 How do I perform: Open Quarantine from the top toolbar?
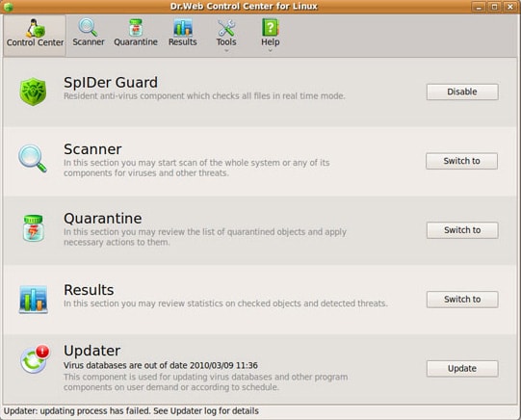pyautogui.click(x=136, y=33)
